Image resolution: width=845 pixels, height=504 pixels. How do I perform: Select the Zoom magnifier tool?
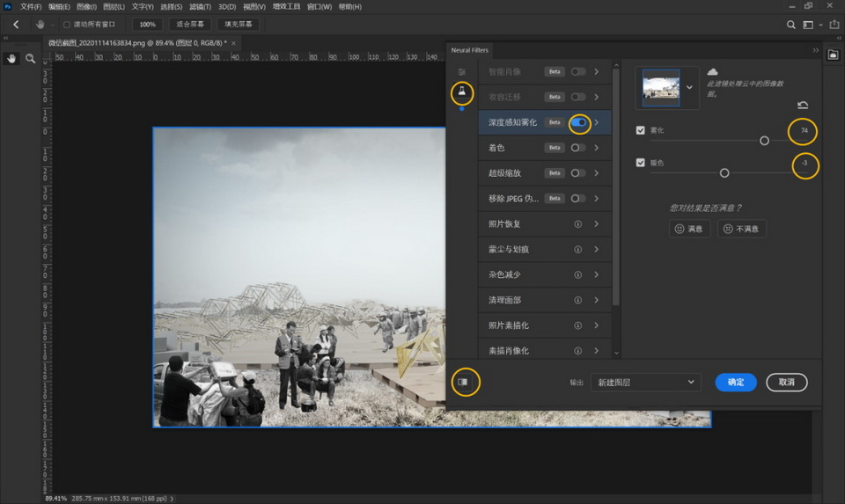(31, 59)
